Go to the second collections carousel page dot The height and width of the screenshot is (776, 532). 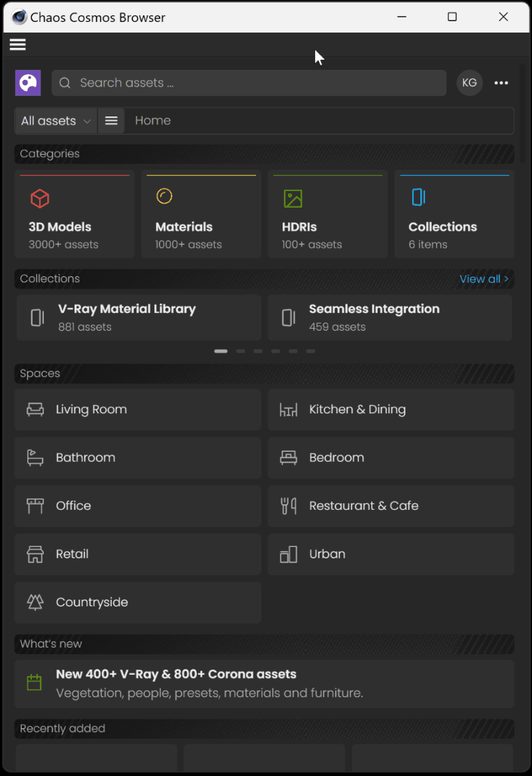(x=240, y=351)
